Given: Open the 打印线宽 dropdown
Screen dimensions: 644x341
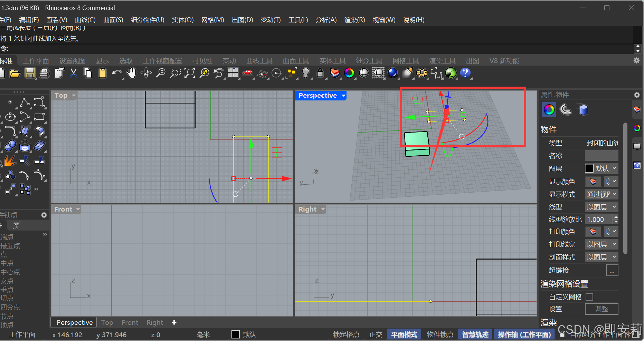Looking at the screenshot, I should coord(601,244).
